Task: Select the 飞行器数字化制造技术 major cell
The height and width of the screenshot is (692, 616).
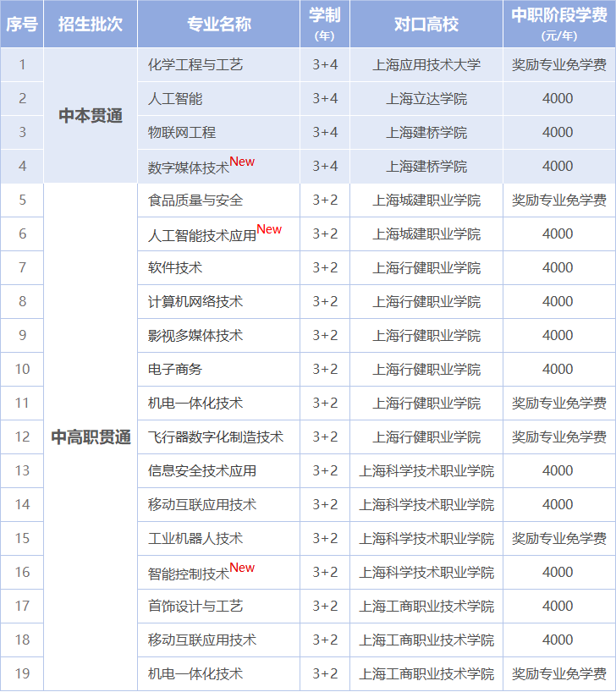Action: 218,437
